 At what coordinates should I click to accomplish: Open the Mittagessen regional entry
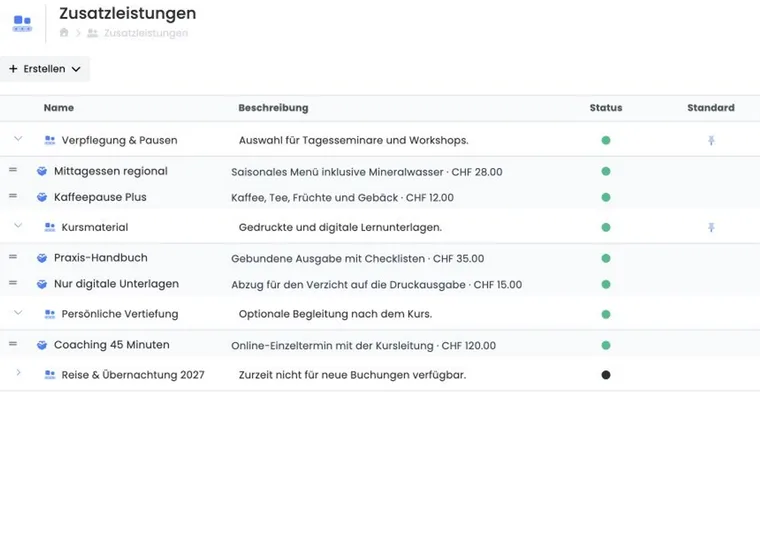[111, 171]
